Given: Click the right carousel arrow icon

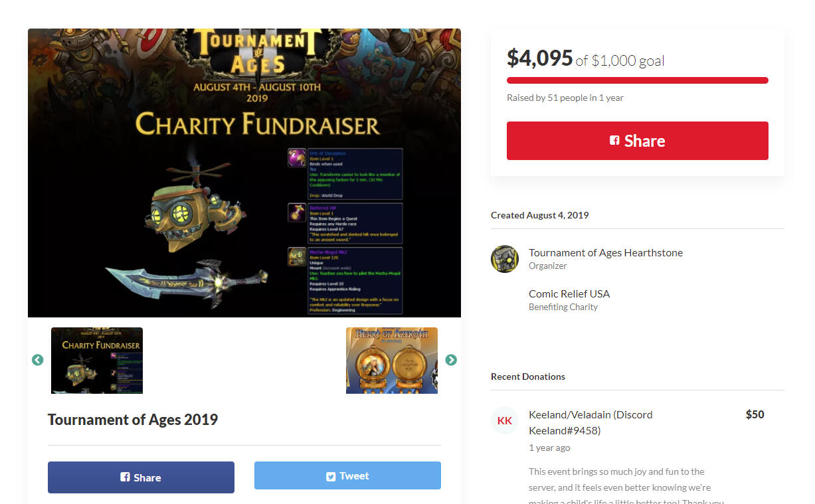Looking at the screenshot, I should [451, 360].
